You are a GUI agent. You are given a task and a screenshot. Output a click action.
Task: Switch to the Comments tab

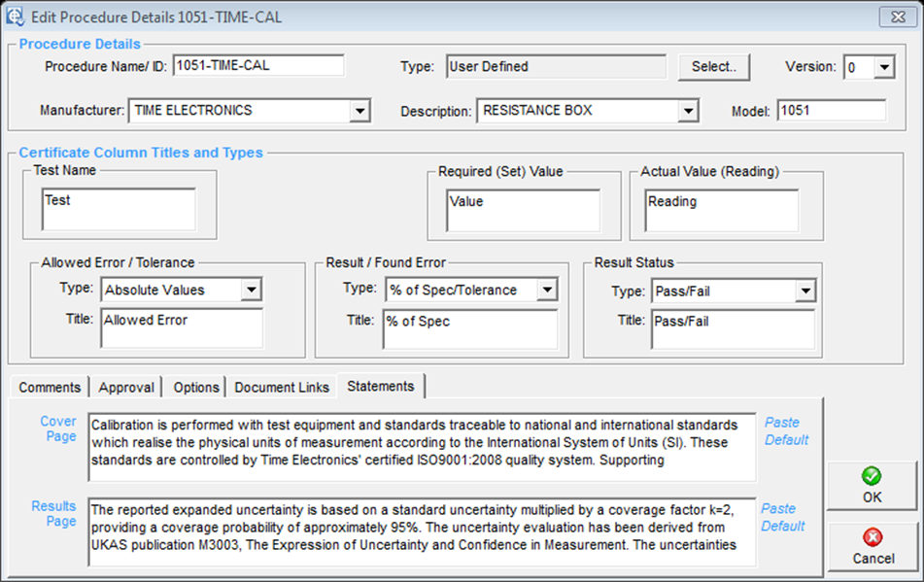point(50,387)
